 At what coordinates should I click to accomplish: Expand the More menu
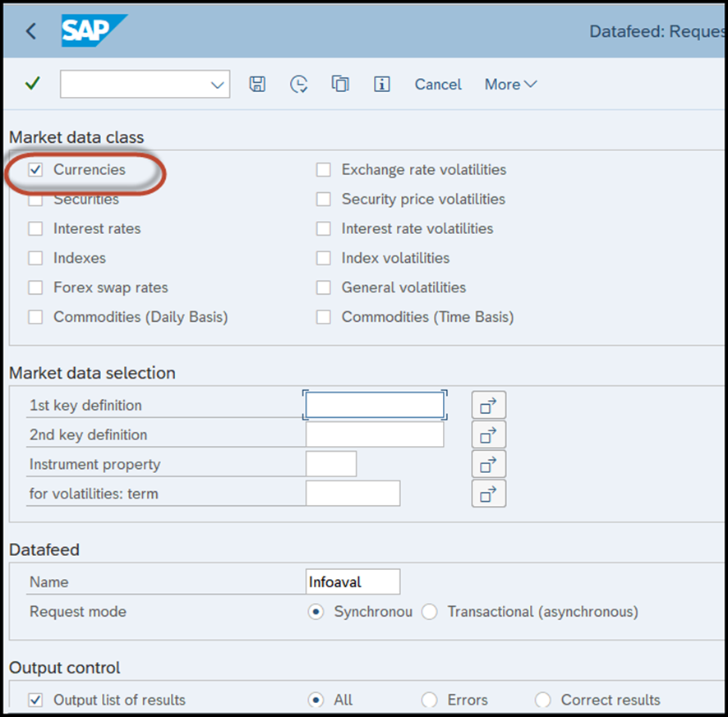tap(509, 84)
